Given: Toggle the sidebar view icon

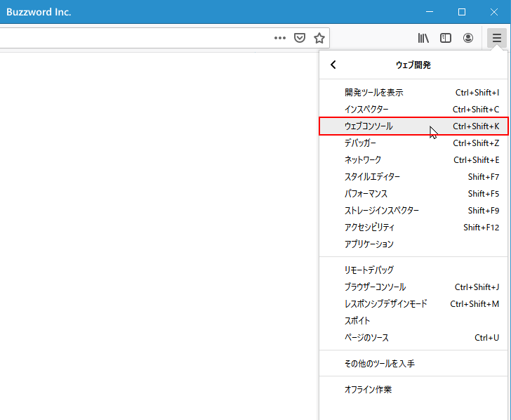Looking at the screenshot, I should [x=446, y=38].
